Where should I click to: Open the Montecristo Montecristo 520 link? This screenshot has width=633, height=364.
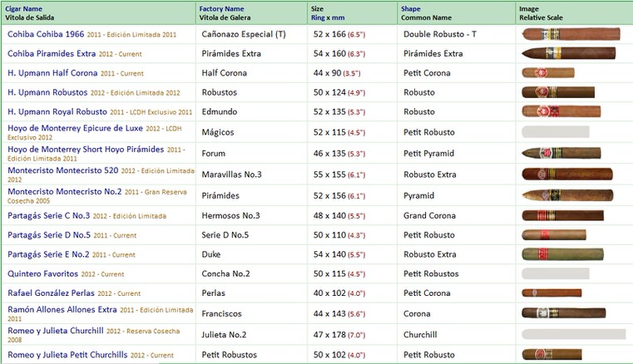pyautogui.click(x=63, y=170)
